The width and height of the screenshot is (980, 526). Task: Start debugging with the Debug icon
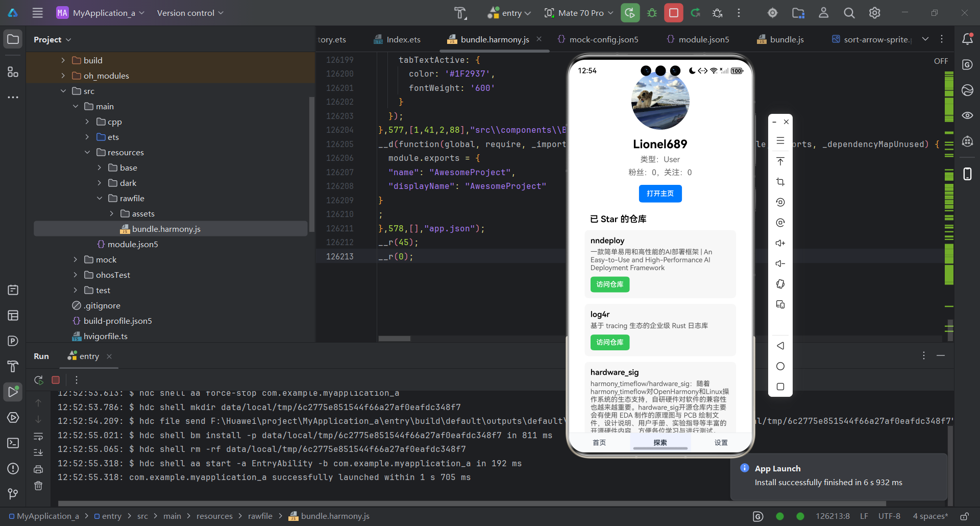pos(652,13)
